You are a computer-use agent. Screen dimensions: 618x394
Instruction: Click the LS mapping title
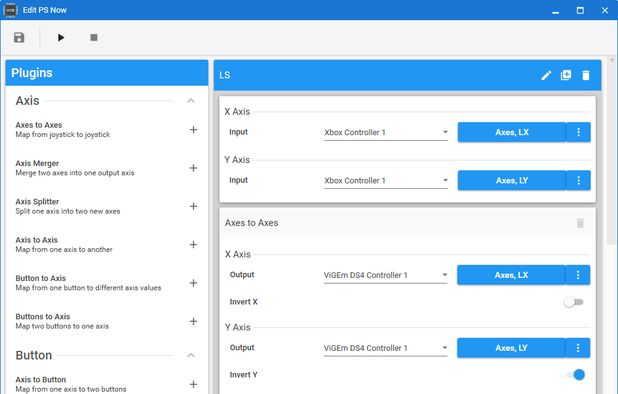(225, 75)
